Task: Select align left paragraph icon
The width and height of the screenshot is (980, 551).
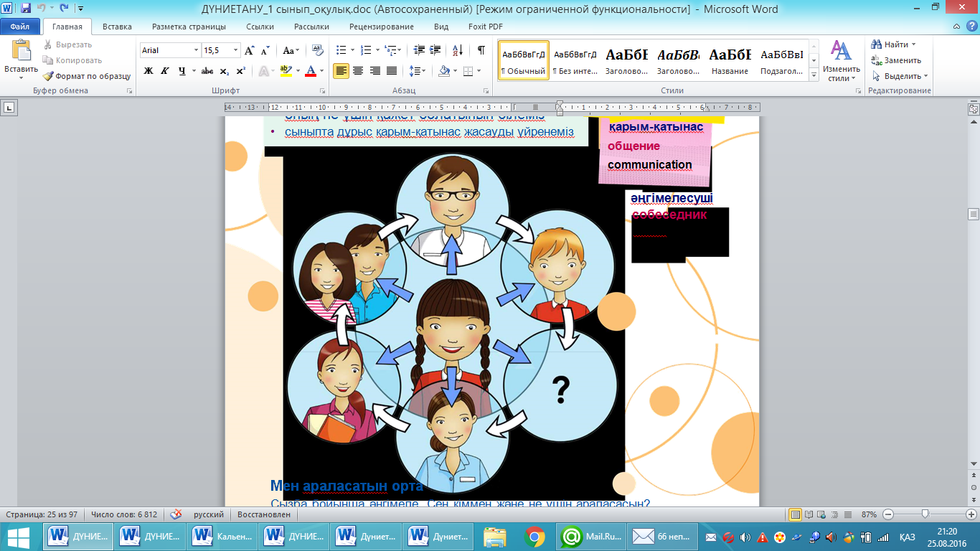Action: [x=341, y=70]
